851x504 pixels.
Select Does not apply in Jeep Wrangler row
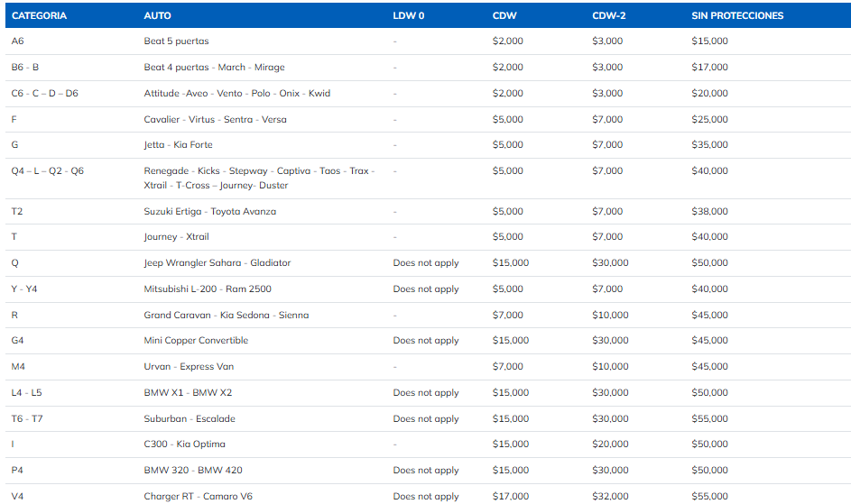(x=426, y=263)
